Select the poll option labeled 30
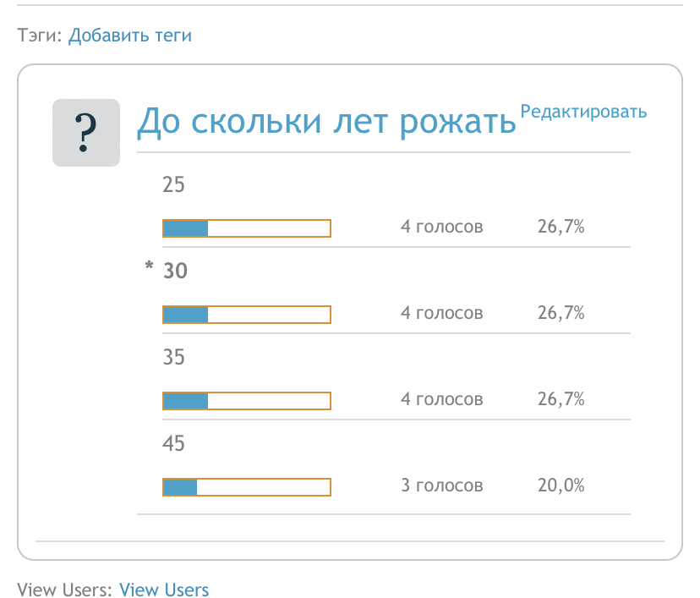 point(175,271)
